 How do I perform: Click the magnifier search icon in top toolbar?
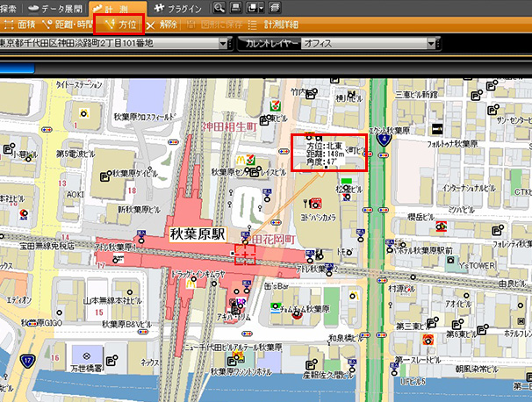click(x=219, y=8)
